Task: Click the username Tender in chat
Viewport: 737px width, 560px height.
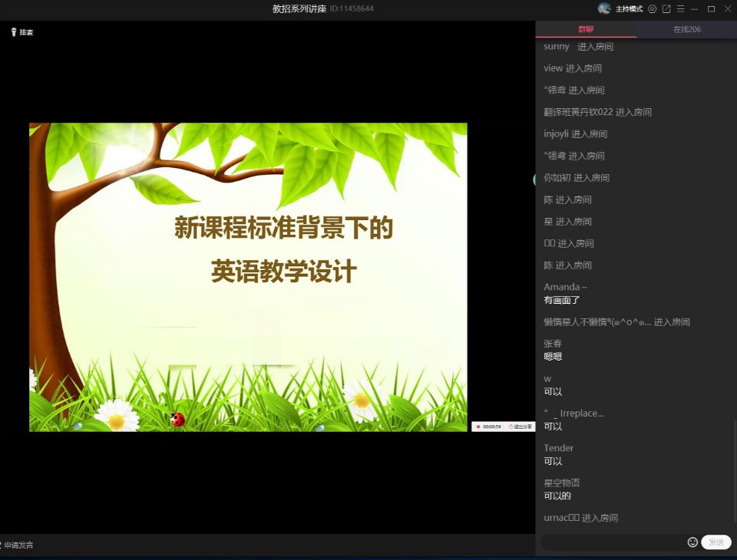Action: (x=558, y=448)
